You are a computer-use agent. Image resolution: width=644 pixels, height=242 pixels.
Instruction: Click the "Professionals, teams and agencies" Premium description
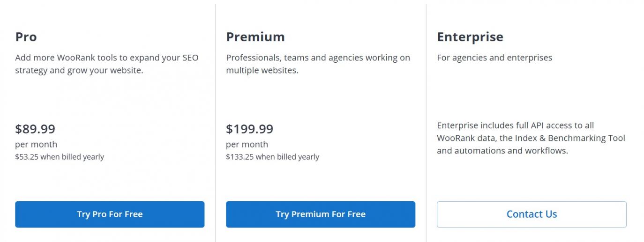318,58
